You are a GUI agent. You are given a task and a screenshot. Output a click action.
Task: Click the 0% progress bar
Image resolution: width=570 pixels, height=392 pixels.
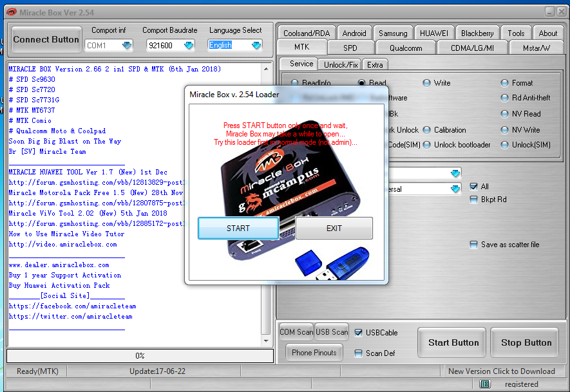pos(140,356)
